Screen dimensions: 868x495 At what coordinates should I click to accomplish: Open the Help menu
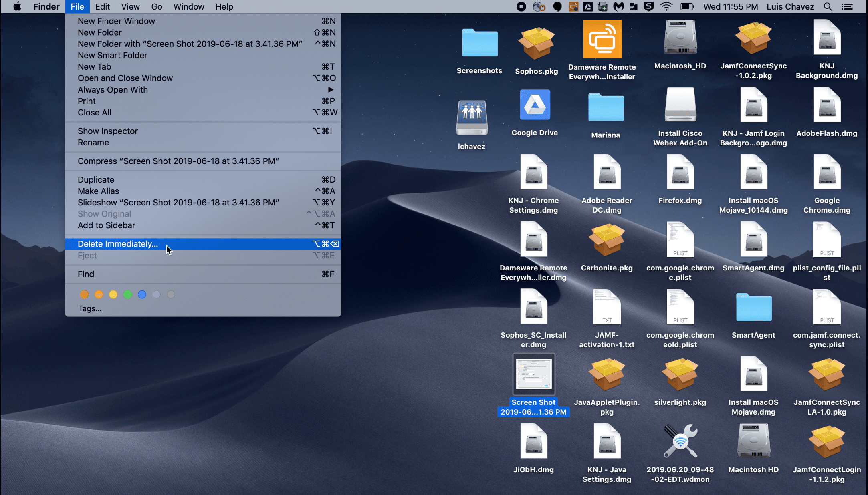pos(224,7)
